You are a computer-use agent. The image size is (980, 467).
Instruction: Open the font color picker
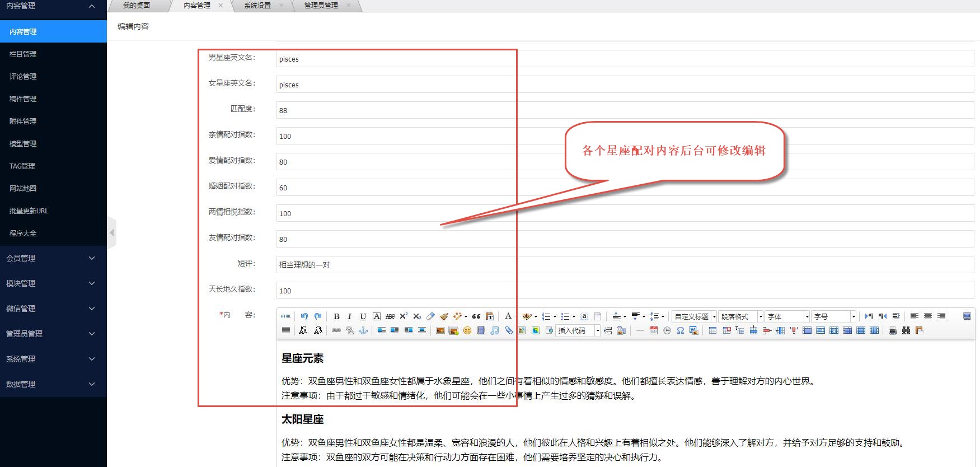(508, 316)
